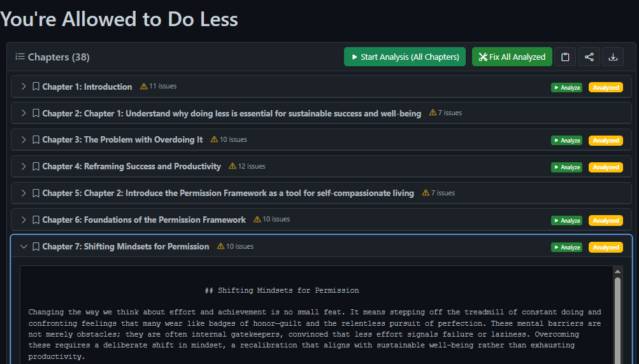
Task: Click warning icon next to Chapter 6 issues
Action: coord(257,220)
